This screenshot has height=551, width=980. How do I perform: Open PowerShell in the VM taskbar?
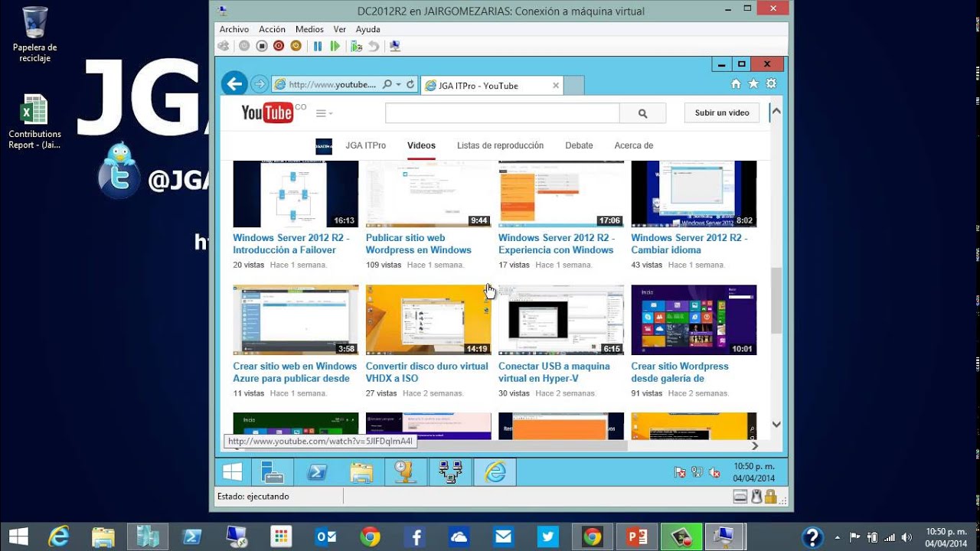click(x=317, y=472)
